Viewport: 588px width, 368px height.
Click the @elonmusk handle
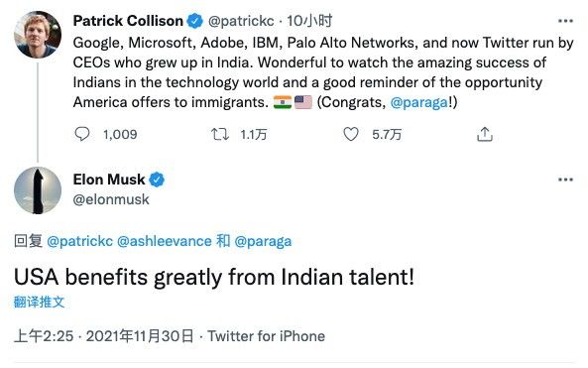click(x=111, y=199)
